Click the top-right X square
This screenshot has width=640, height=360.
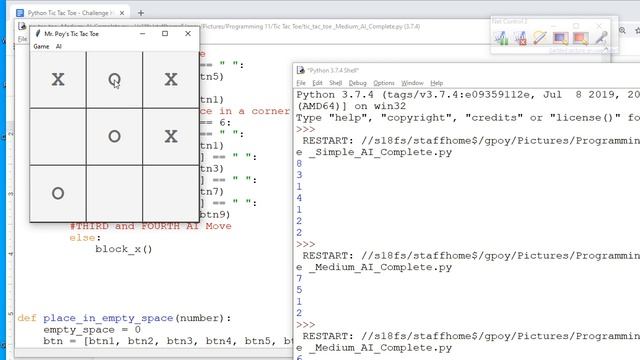(x=171, y=80)
